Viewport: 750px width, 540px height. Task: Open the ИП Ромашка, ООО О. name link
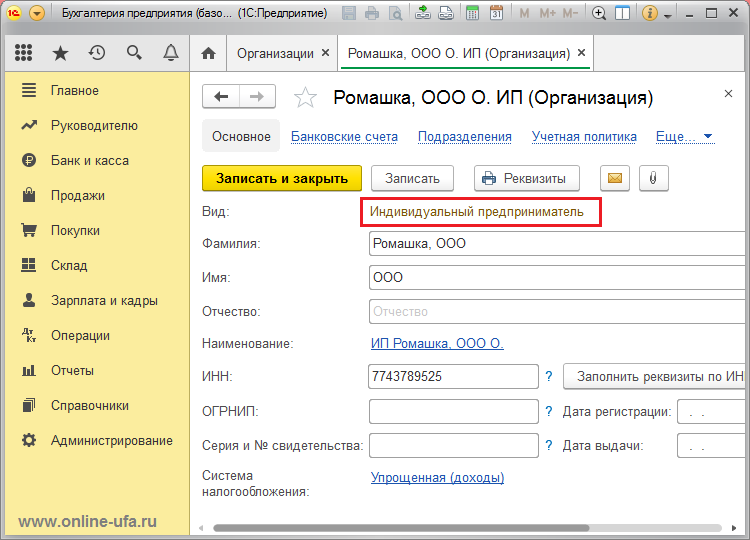click(x=437, y=343)
